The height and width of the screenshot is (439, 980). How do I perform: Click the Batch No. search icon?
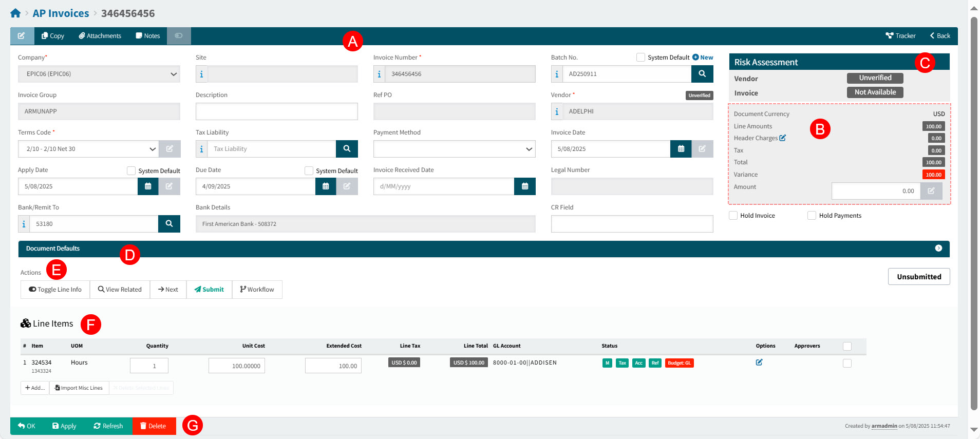point(702,74)
